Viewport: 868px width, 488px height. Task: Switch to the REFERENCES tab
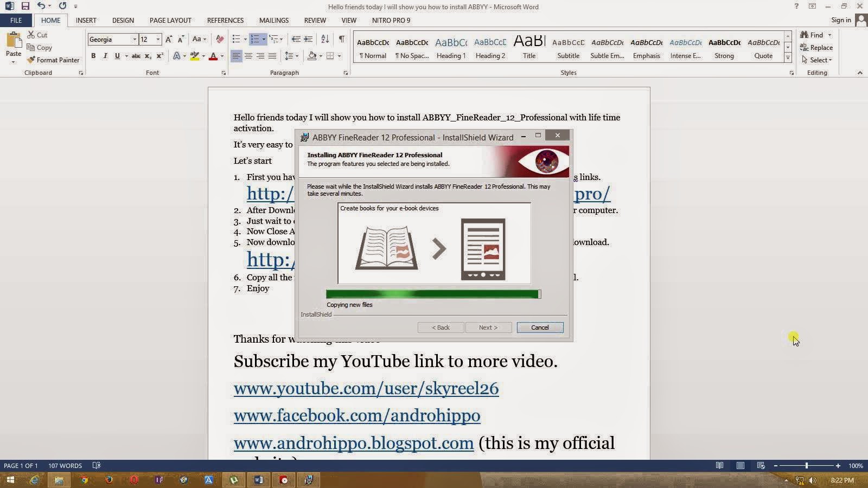(225, 20)
